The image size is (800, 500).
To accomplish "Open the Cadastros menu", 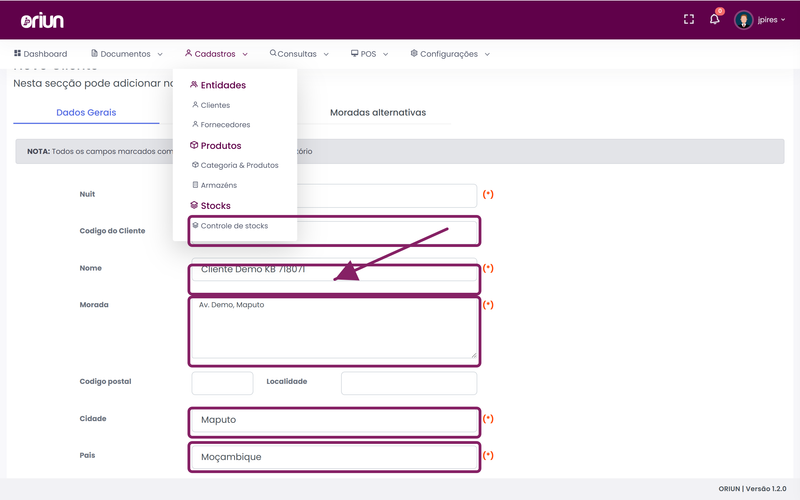I will 216,54.
